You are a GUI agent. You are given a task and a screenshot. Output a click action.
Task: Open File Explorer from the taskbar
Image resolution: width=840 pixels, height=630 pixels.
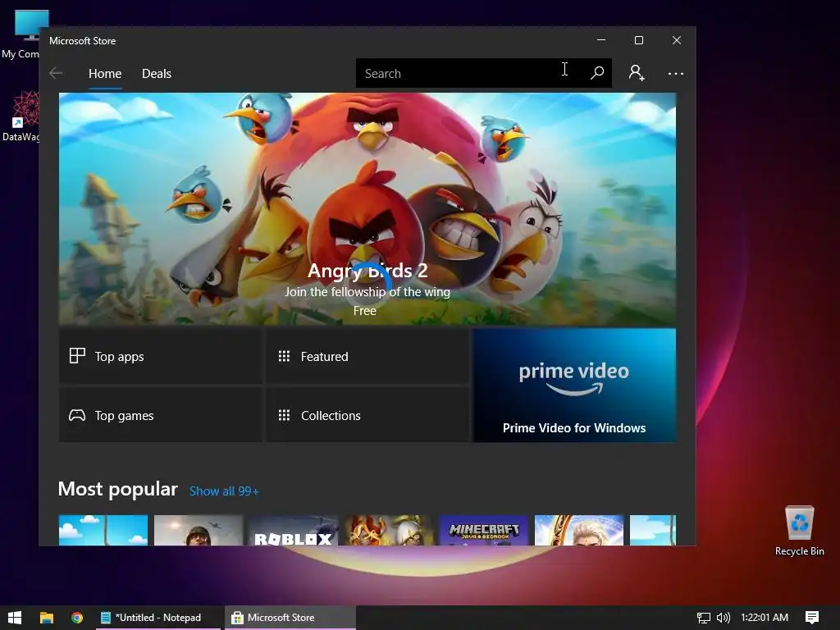click(x=47, y=618)
